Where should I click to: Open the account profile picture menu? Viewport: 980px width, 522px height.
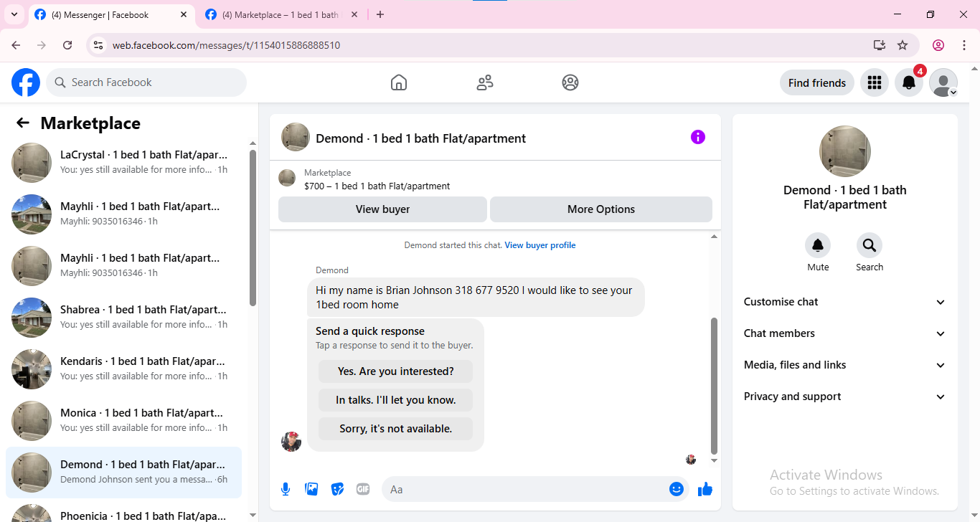point(943,82)
